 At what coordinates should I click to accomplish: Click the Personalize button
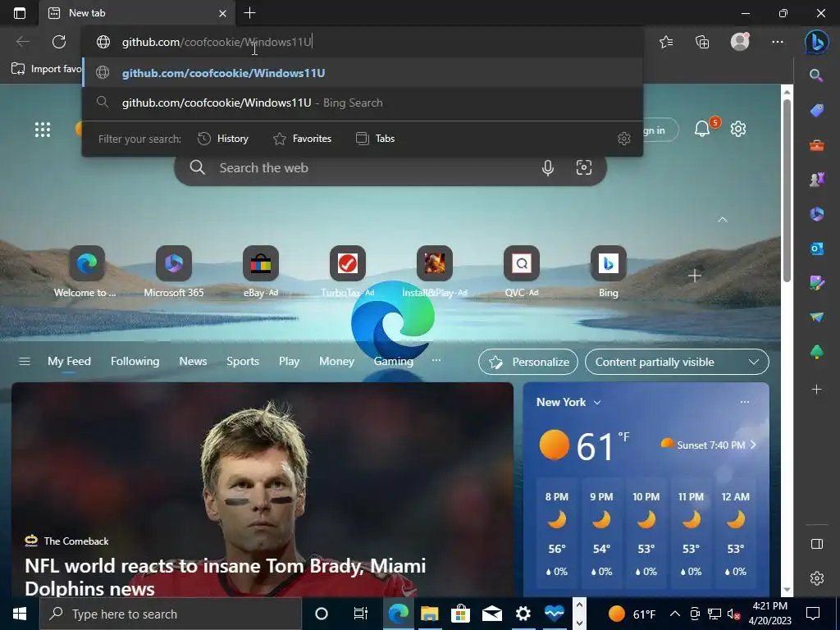pos(528,362)
